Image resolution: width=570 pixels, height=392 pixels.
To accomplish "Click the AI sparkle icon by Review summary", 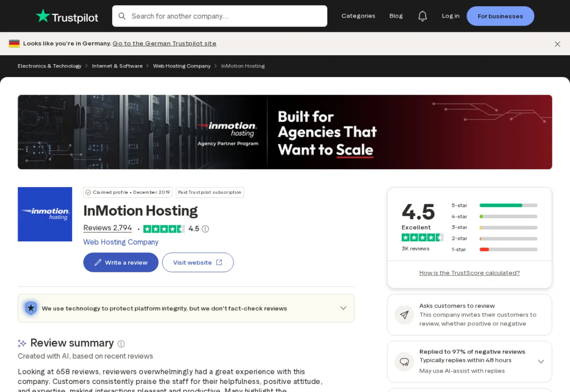I will click(22, 343).
